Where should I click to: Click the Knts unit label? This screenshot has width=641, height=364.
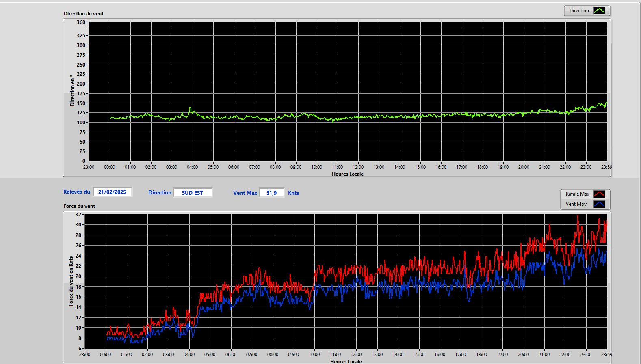click(293, 193)
